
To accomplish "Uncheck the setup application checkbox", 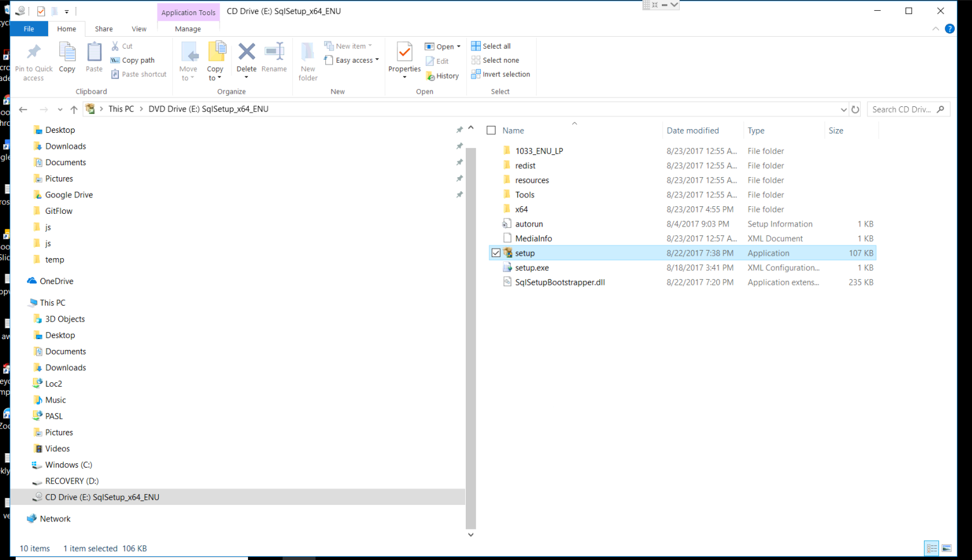I will (496, 253).
